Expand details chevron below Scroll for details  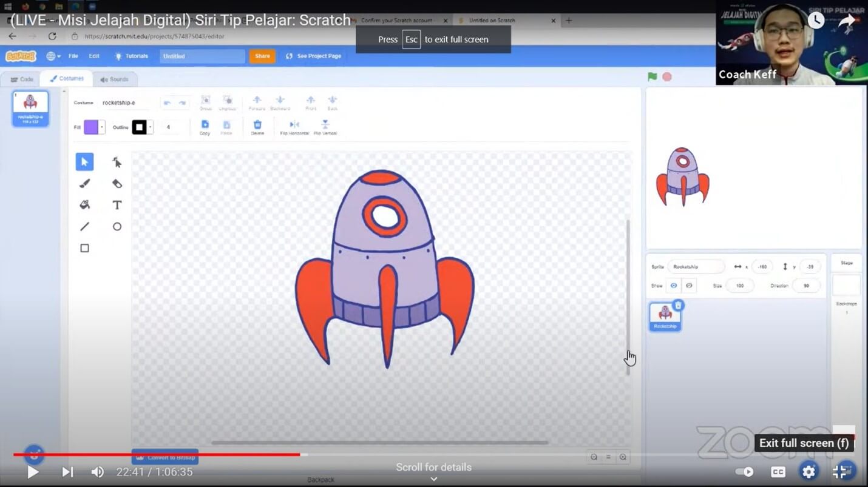434,479
